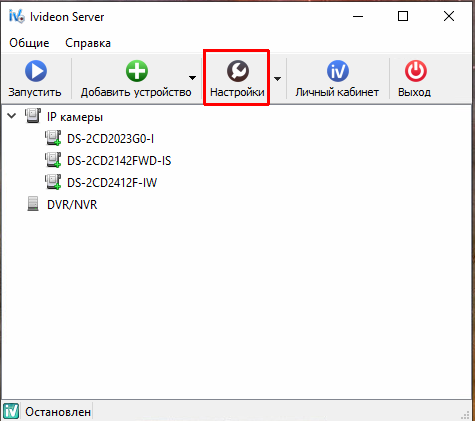Click the green plus Добавить устройство icon
Viewport: 475px width, 421px height.
pyautogui.click(x=137, y=71)
